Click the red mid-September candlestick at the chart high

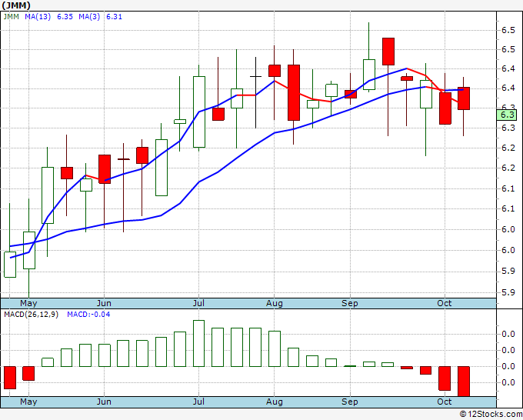coord(388,52)
